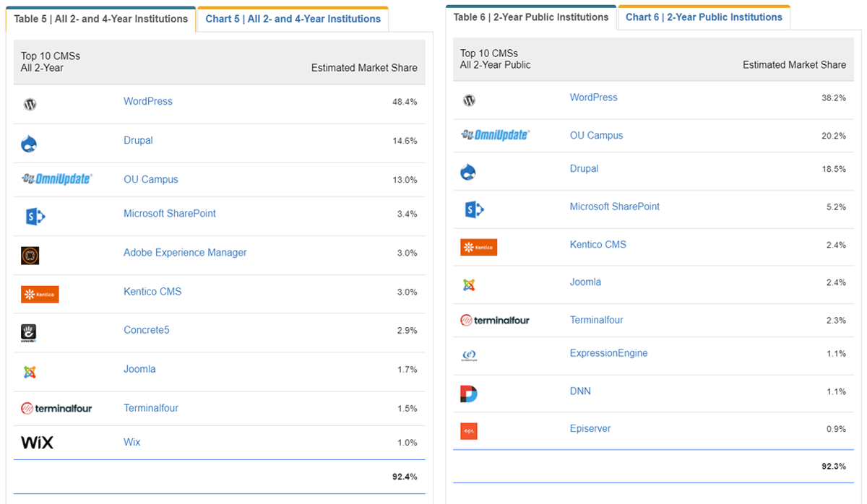This screenshot has height=504, width=867.
Task: Click WordPress logo in Table 6
Action: click(x=469, y=100)
